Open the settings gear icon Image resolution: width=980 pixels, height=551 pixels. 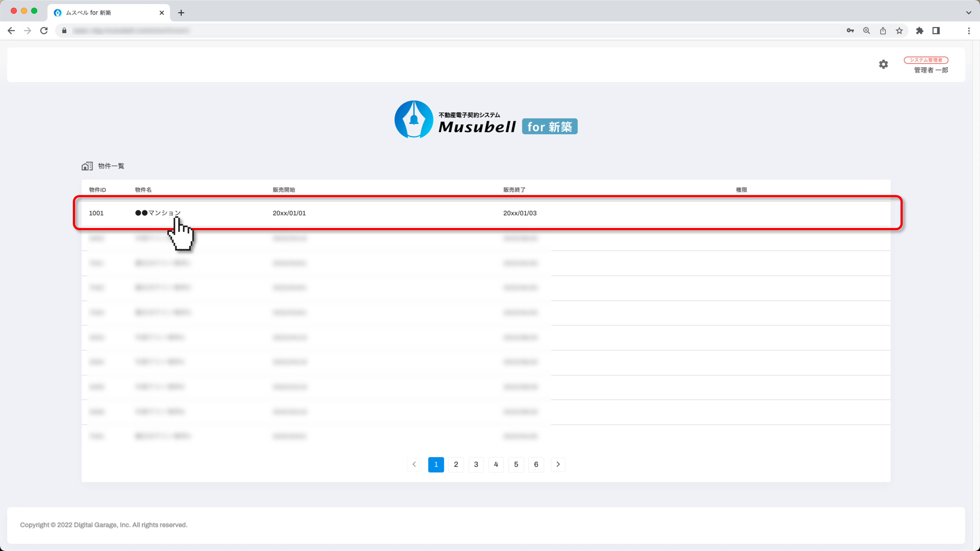(x=883, y=64)
